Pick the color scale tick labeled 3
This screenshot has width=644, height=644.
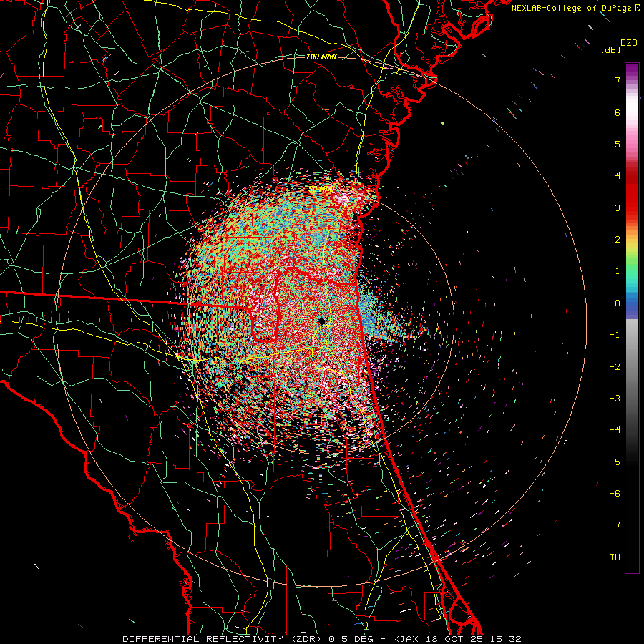[618, 208]
